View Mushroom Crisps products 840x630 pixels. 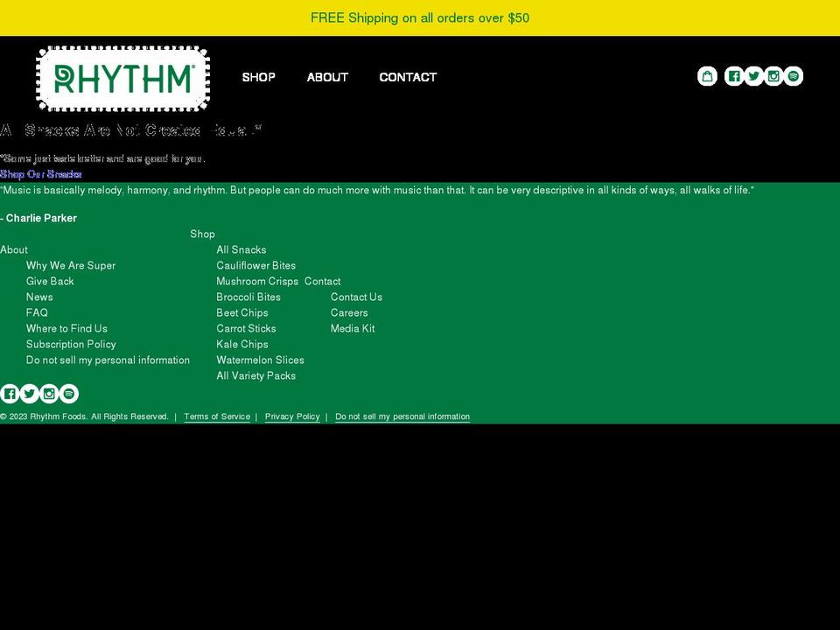coord(257,281)
